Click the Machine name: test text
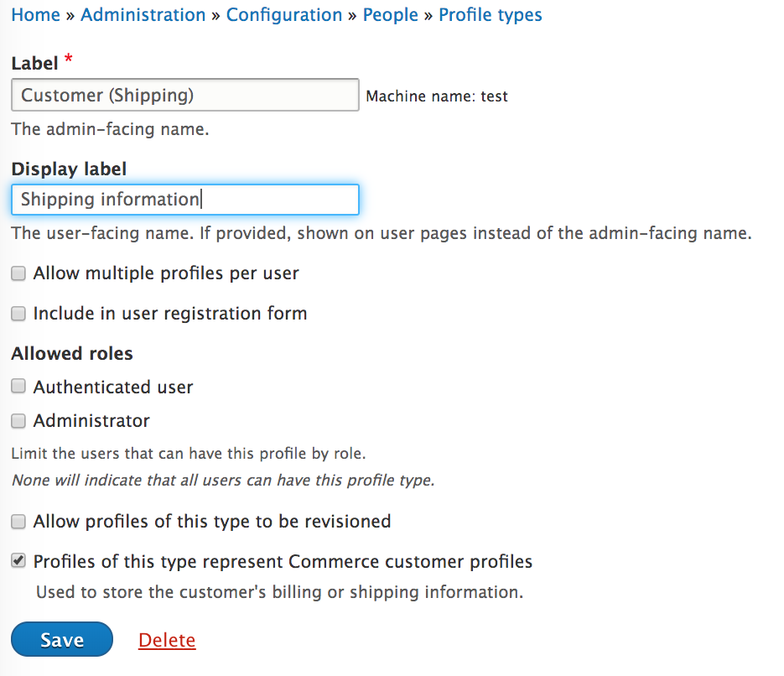Image resolution: width=784 pixels, height=676 pixels. [437, 96]
